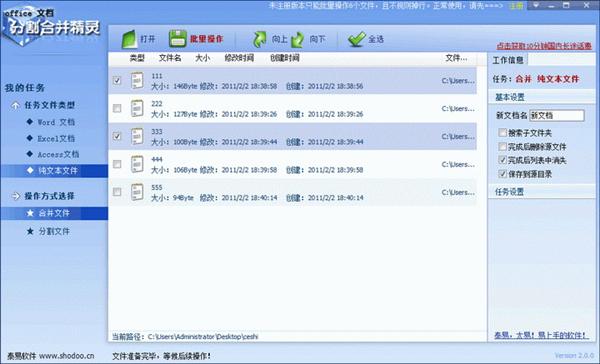The image size is (600, 364).
Task: Choose 分割文件 operation mode
Action: tap(54, 231)
